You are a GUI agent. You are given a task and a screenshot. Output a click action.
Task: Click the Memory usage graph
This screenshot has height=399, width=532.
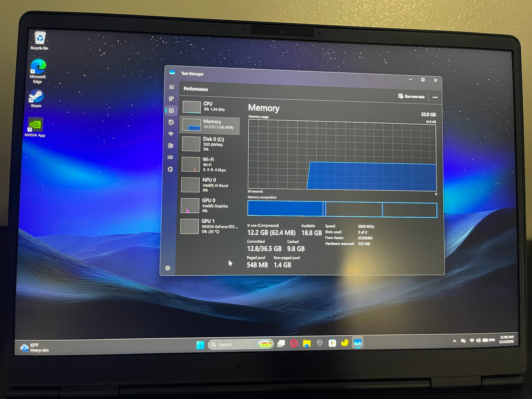tap(342, 156)
